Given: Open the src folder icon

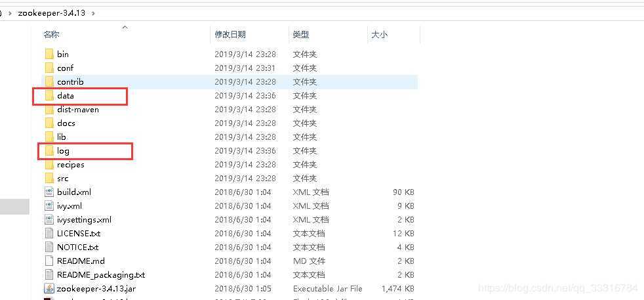Looking at the screenshot, I should pos(49,179).
